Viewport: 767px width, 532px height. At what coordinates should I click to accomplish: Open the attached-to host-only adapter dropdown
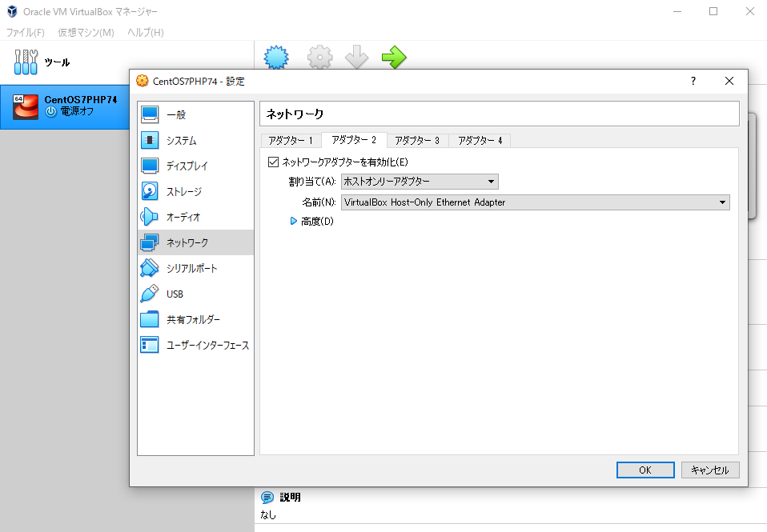point(420,182)
